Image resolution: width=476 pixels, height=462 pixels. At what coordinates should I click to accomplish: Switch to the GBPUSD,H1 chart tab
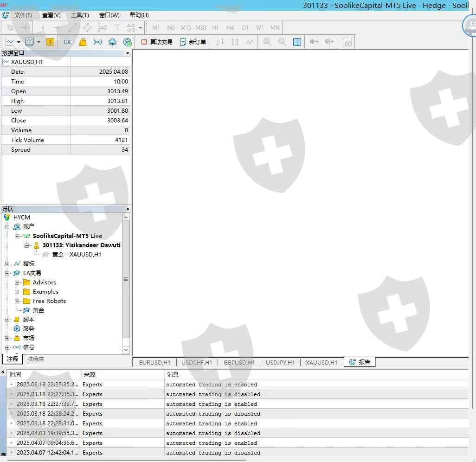[239, 363]
